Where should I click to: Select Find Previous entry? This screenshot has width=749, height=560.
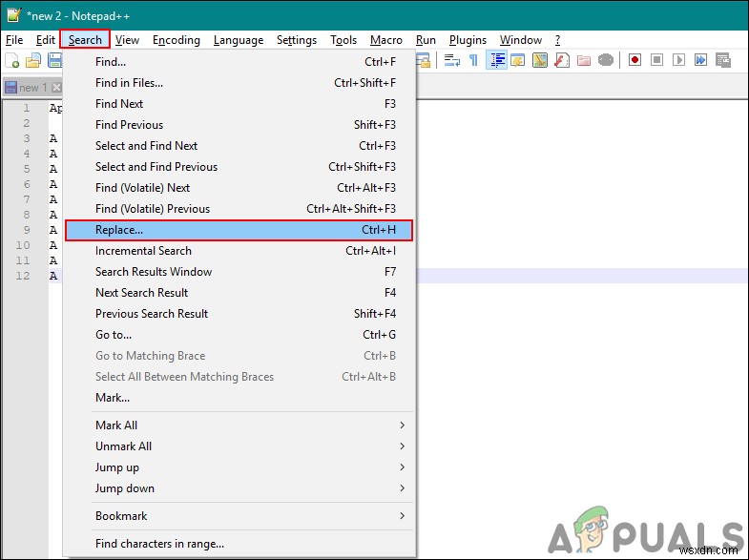pos(239,125)
